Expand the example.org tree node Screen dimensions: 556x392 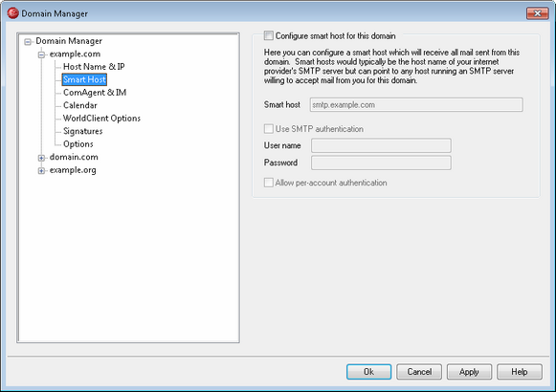point(41,171)
